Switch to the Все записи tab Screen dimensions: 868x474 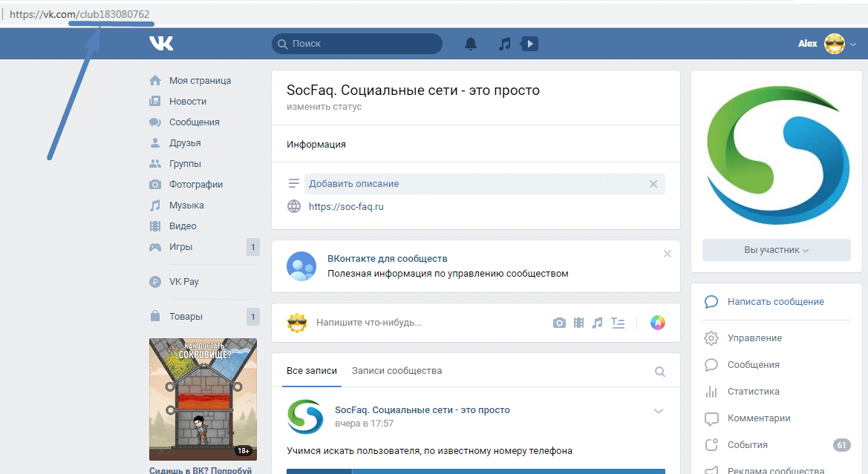[312, 371]
